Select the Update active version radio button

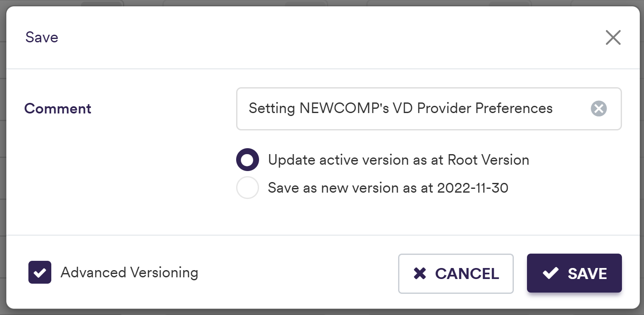[x=248, y=160]
